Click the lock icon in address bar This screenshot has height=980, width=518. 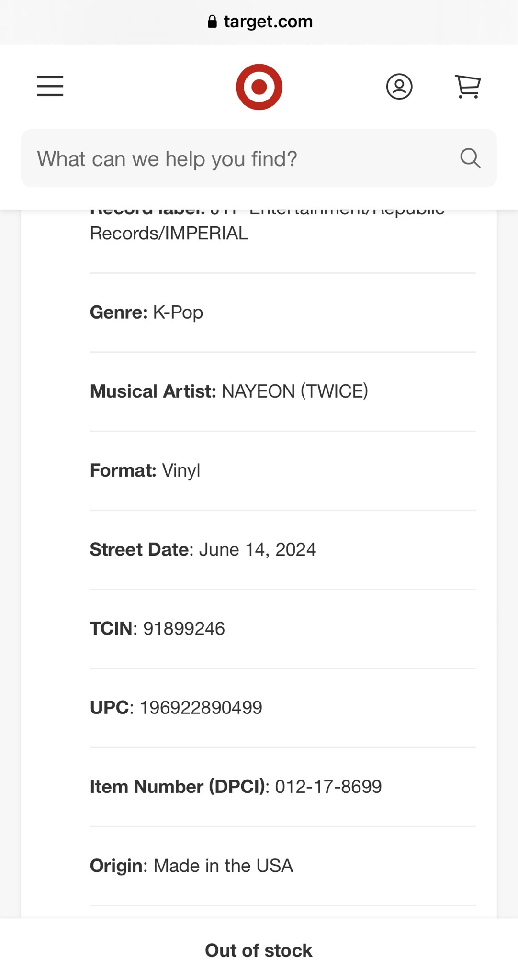(x=212, y=22)
